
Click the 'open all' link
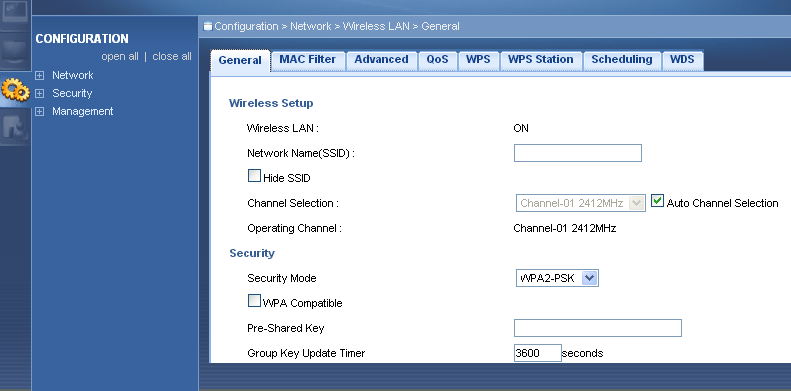[120, 57]
